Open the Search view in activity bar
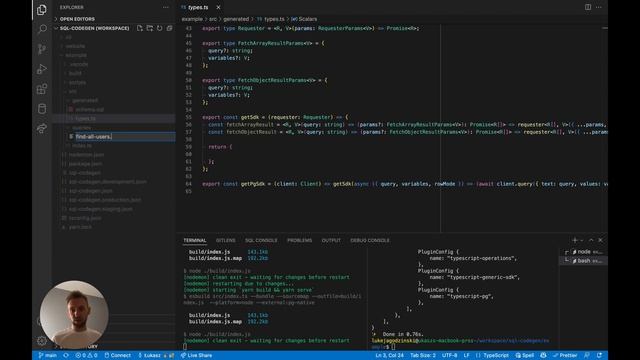Screen dimensions: 640x360 pyautogui.click(x=42, y=29)
